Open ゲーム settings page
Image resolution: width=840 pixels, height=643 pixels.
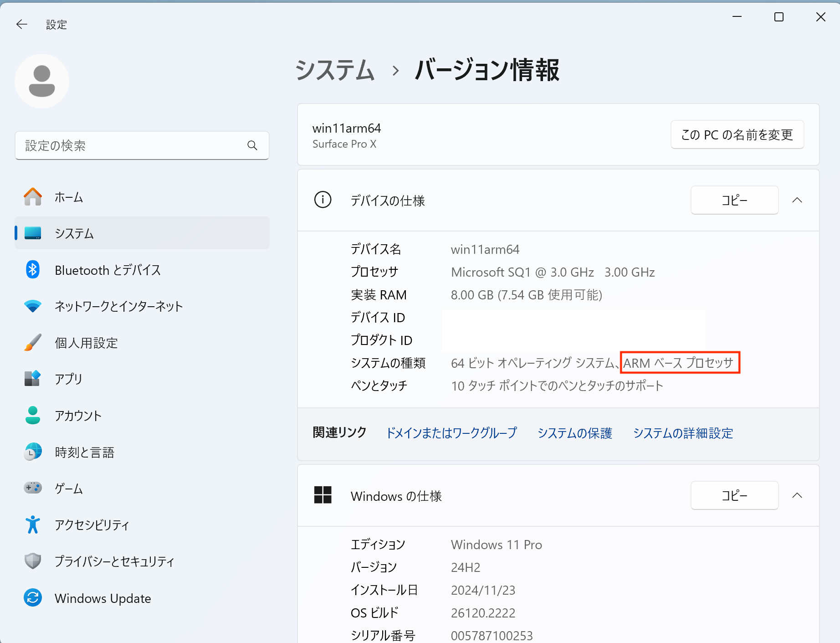coord(142,488)
